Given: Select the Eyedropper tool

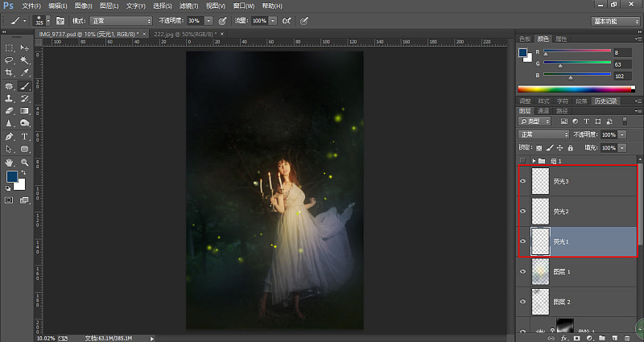Looking at the screenshot, I should (25, 72).
